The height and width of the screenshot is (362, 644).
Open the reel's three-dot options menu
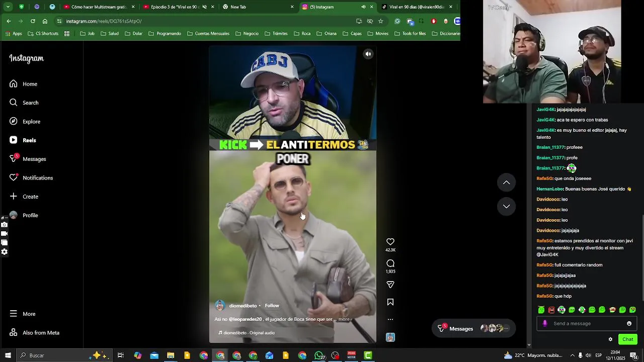point(390,319)
